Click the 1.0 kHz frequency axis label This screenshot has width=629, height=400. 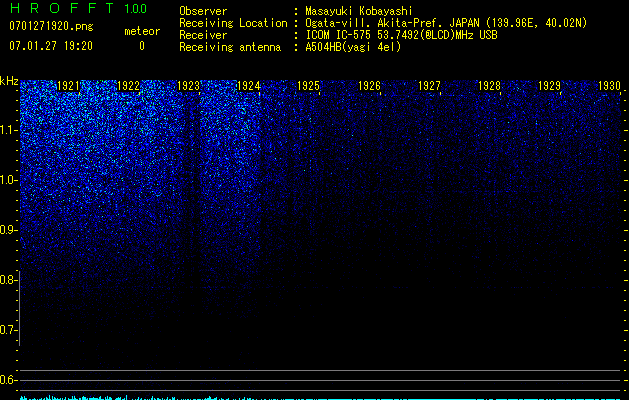click(x=8, y=180)
